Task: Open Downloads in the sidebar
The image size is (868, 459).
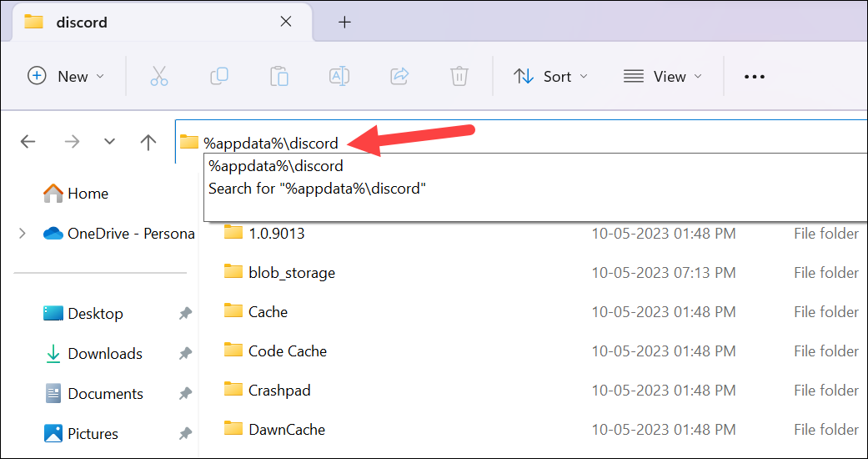Action: coord(104,354)
